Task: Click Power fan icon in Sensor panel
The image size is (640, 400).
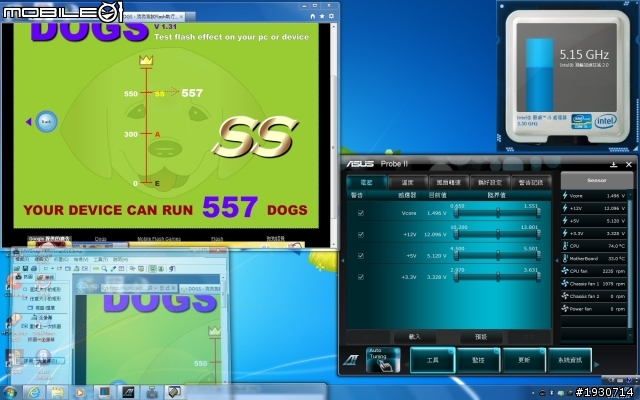Action: point(565,309)
